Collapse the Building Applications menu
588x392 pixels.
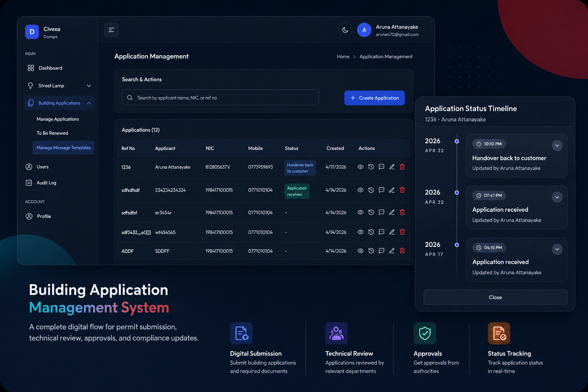[89, 103]
